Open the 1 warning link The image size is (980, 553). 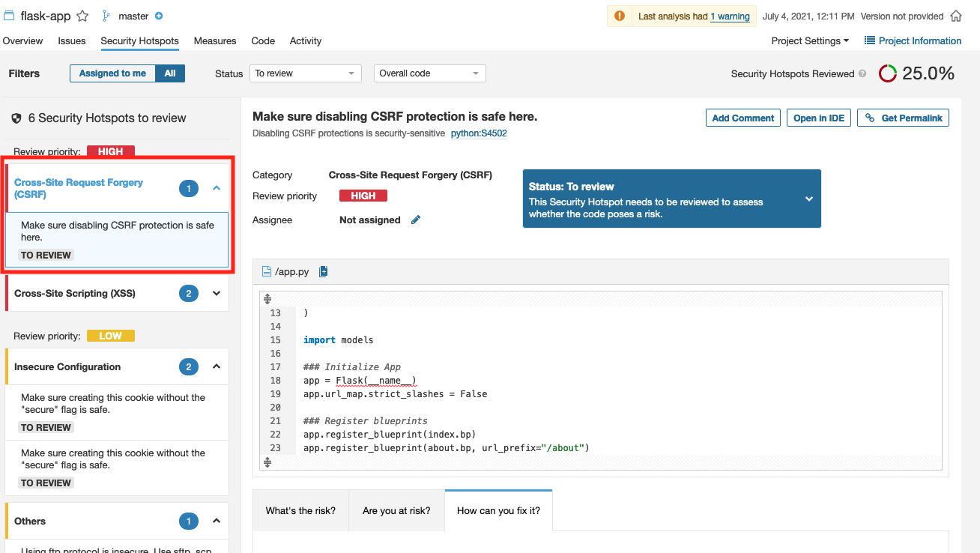click(x=730, y=16)
